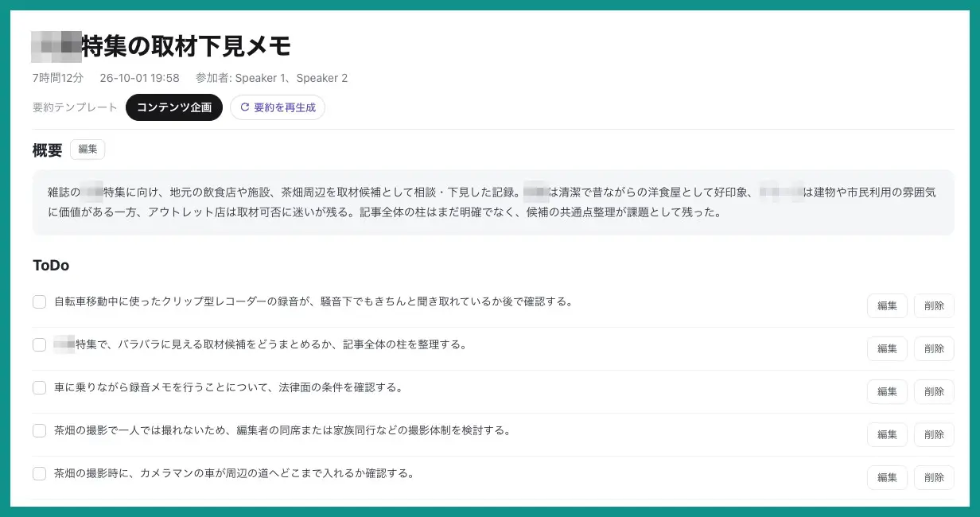
Task: Edit the clip recorder audio ToDo item
Action: coord(887,305)
